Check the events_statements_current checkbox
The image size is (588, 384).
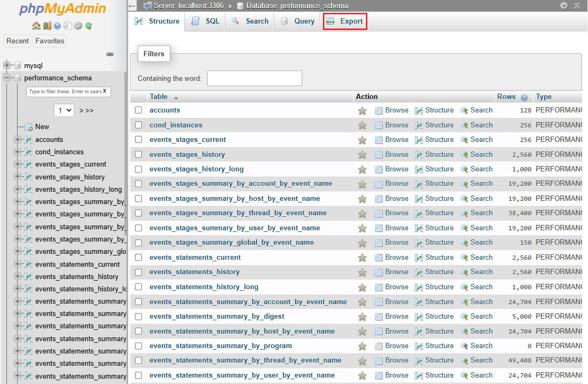point(138,257)
